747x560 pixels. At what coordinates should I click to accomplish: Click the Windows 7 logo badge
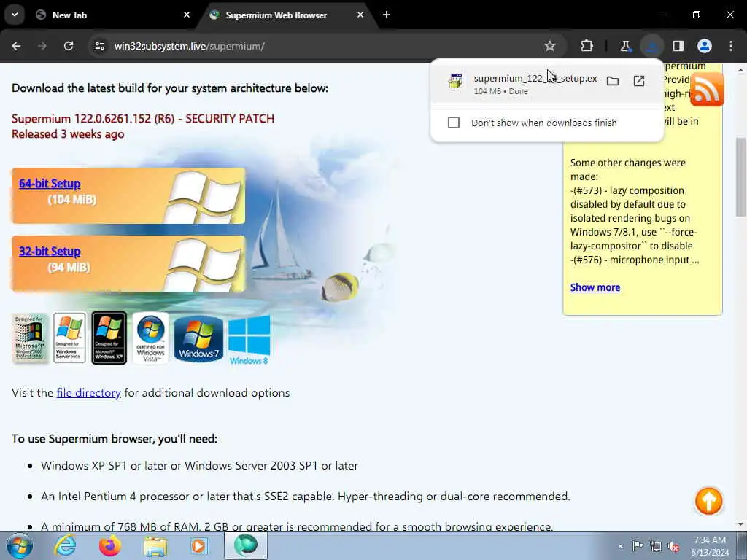coord(198,338)
